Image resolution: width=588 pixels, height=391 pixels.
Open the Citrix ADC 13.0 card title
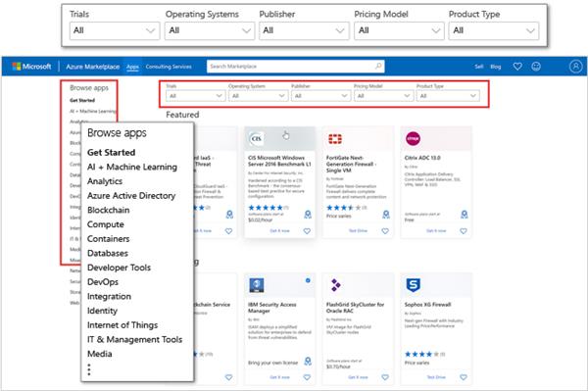pos(422,158)
